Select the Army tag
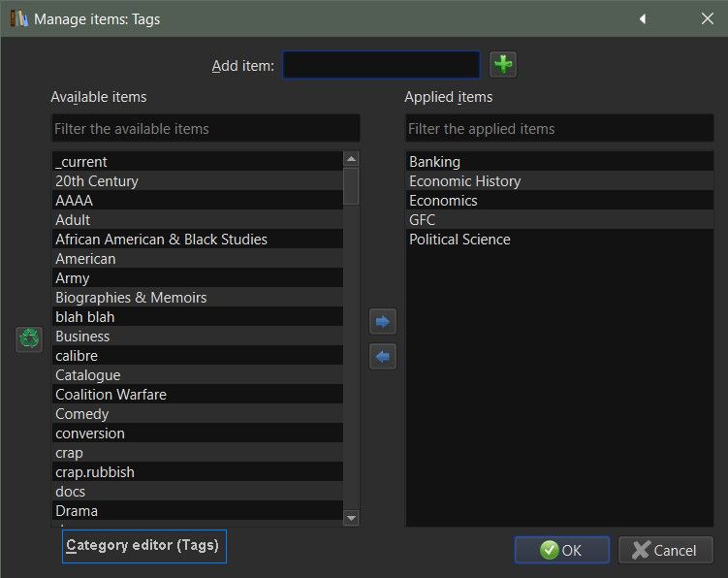 [x=198, y=278]
